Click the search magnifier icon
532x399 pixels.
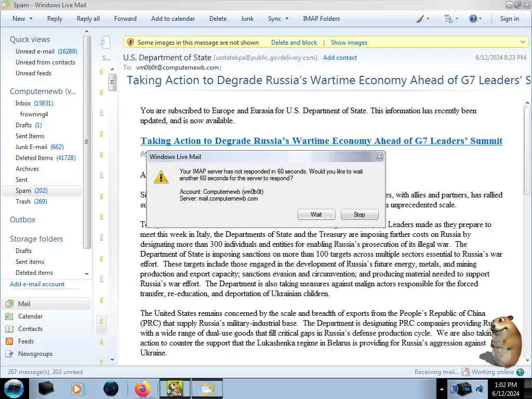click(103, 43)
